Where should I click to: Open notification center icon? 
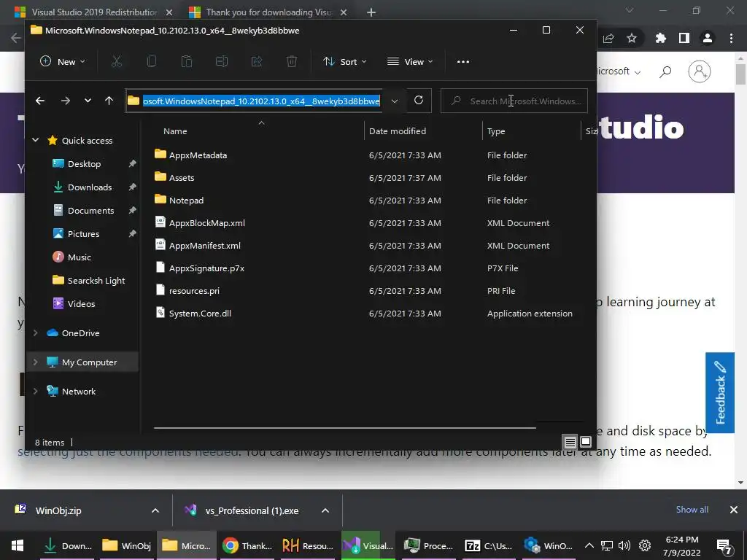point(724,546)
